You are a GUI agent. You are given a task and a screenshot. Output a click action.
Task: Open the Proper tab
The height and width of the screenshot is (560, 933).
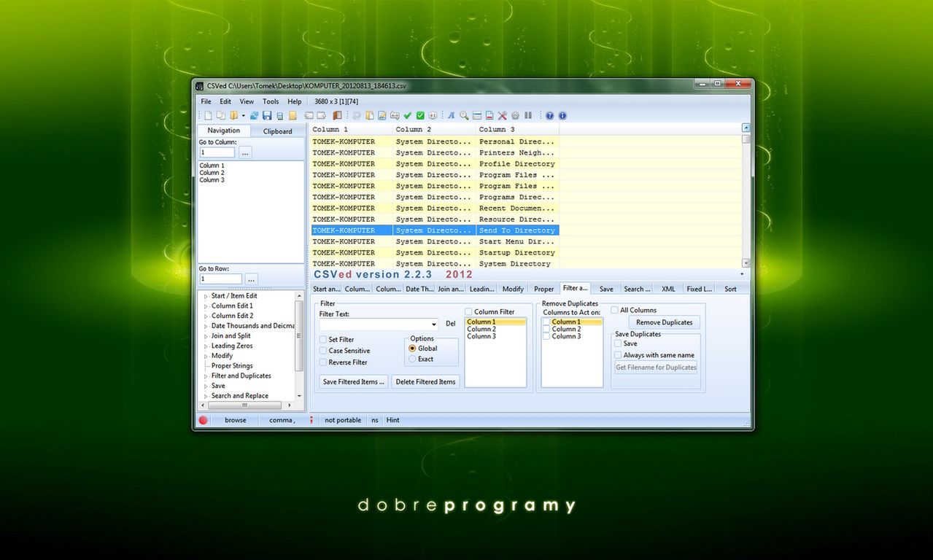tap(543, 289)
